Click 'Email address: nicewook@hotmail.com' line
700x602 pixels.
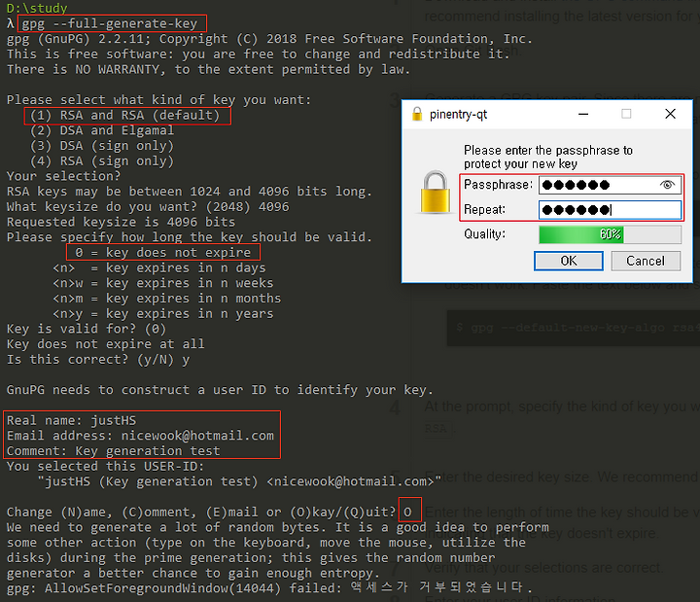(140, 436)
